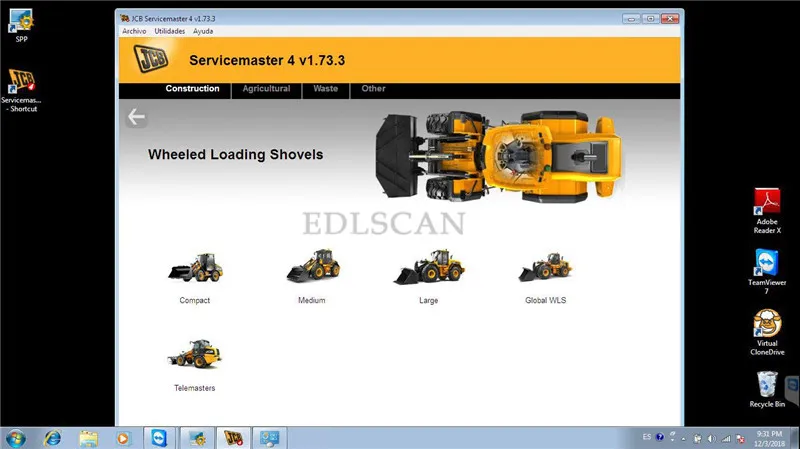Click the Global WLS label text
Screen dimensions: 800x449
(x=545, y=301)
